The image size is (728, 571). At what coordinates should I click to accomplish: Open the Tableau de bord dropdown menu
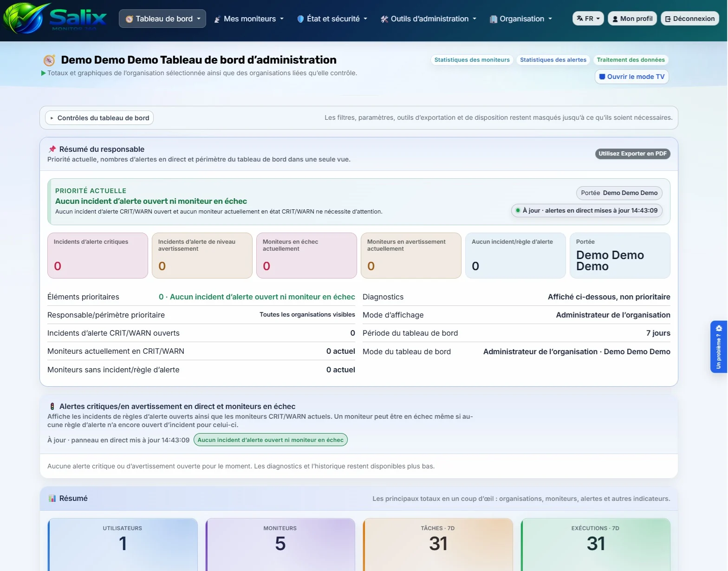162,19
